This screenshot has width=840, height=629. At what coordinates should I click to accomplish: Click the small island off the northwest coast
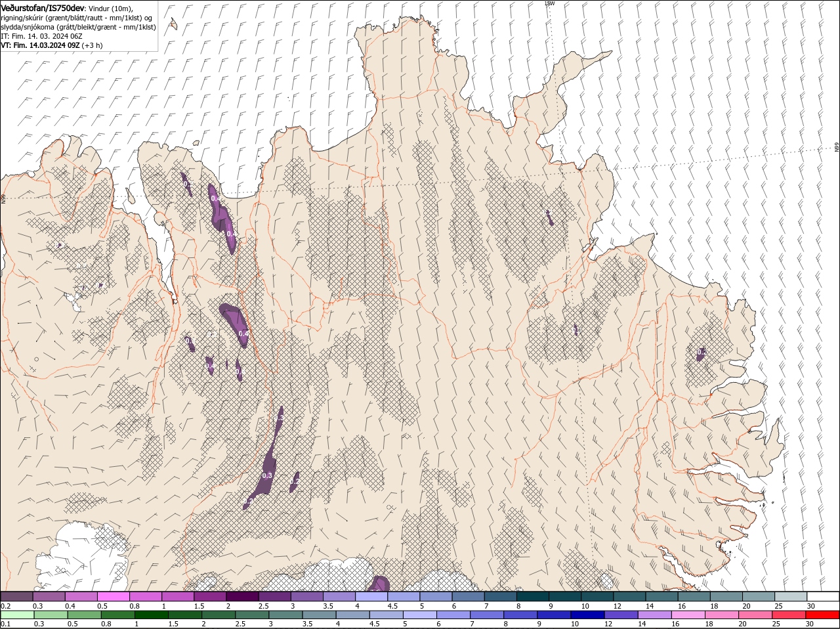click(173, 24)
